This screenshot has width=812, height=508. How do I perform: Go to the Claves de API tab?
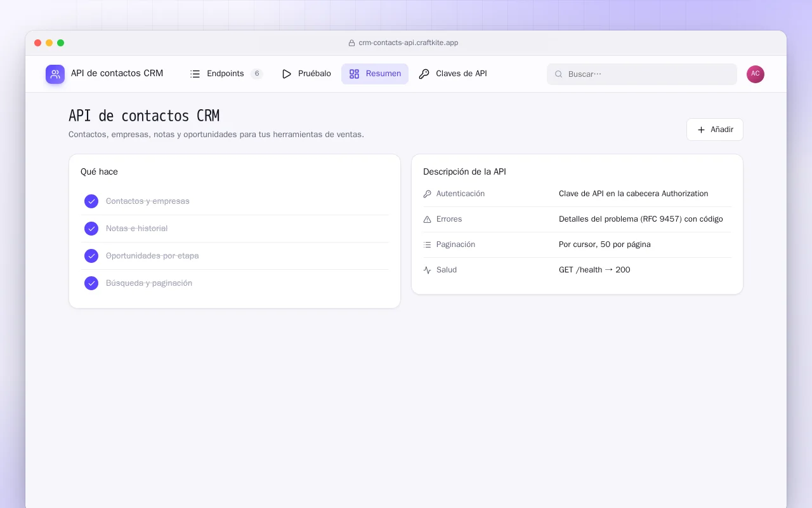tap(453, 74)
